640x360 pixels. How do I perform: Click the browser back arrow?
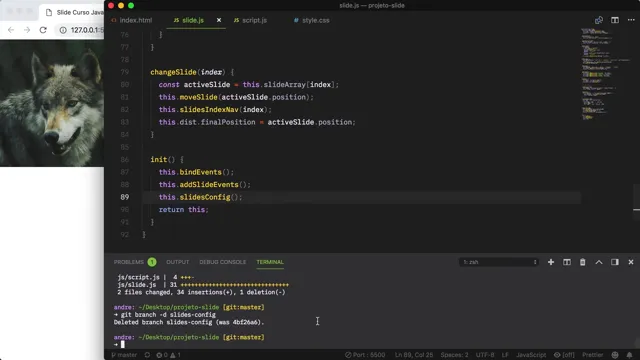click(11, 30)
